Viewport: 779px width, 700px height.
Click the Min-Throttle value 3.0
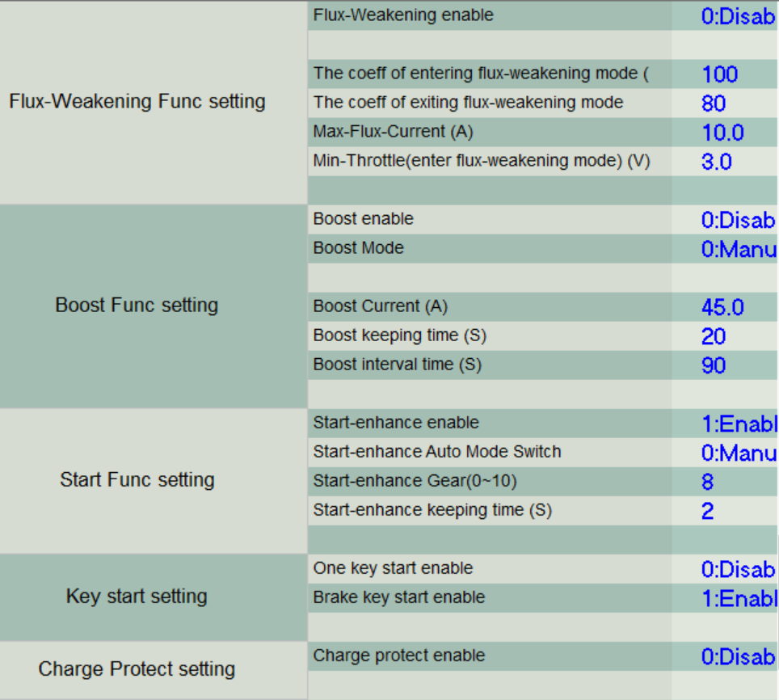click(x=717, y=162)
